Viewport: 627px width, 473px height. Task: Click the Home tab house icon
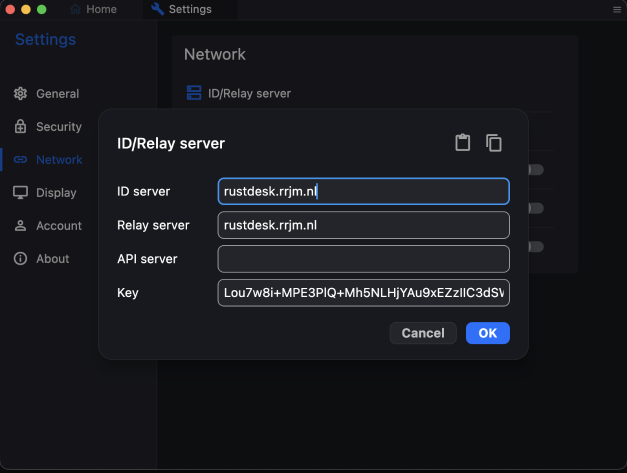[75, 9]
